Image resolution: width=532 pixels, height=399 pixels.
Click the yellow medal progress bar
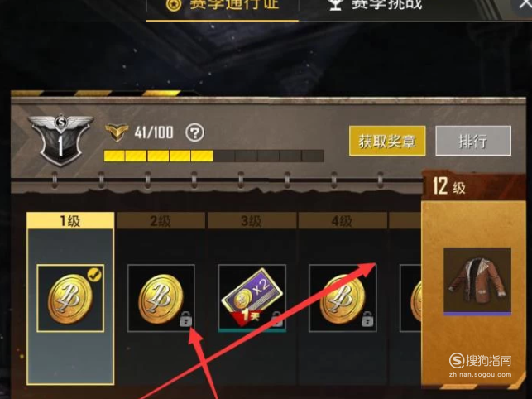(x=213, y=156)
